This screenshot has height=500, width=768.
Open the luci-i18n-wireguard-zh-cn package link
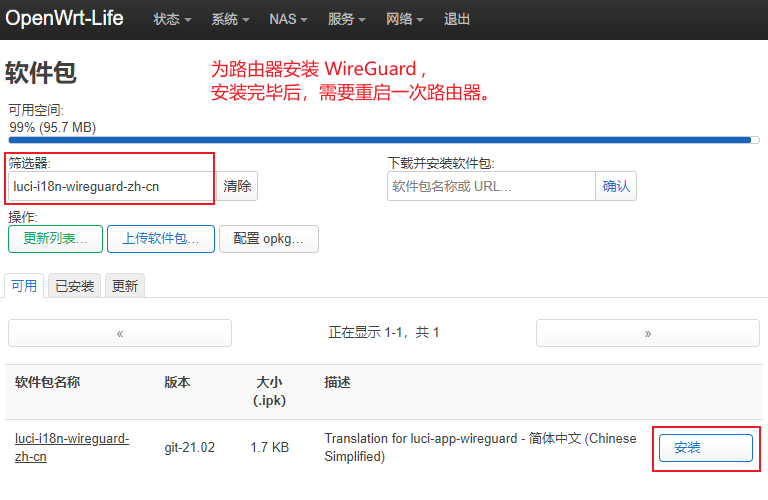pos(72,447)
